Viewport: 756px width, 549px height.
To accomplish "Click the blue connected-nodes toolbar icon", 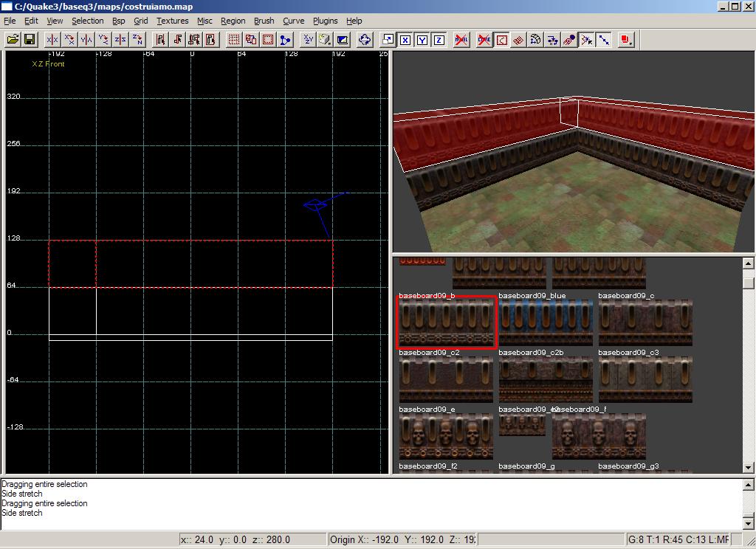I will [x=285, y=40].
